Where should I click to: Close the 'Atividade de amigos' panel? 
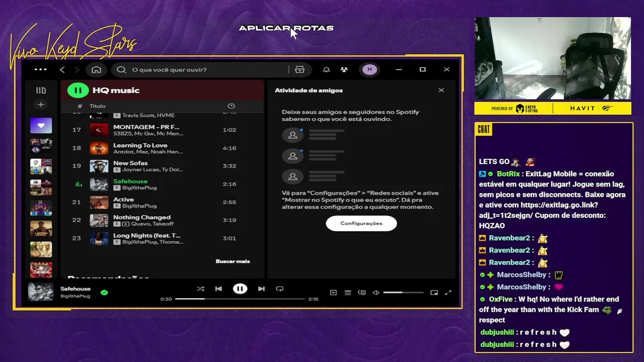[x=441, y=90]
